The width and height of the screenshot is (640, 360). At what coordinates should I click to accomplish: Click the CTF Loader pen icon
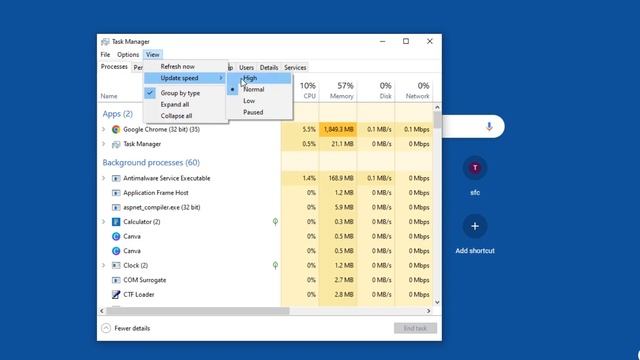[116, 294]
